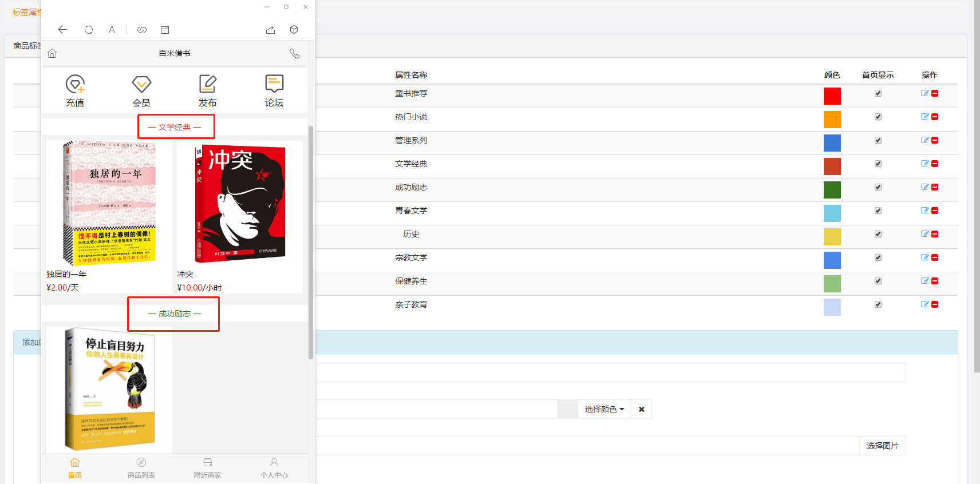Image resolution: width=980 pixels, height=484 pixels.
Task: Delete the 青春文学 attribute row
Action: 935,211
